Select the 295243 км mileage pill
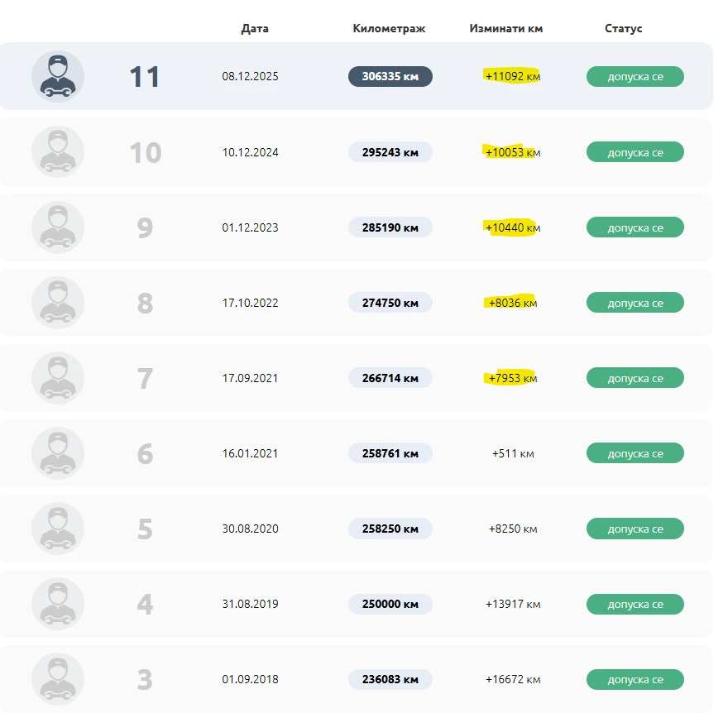 coord(390,152)
